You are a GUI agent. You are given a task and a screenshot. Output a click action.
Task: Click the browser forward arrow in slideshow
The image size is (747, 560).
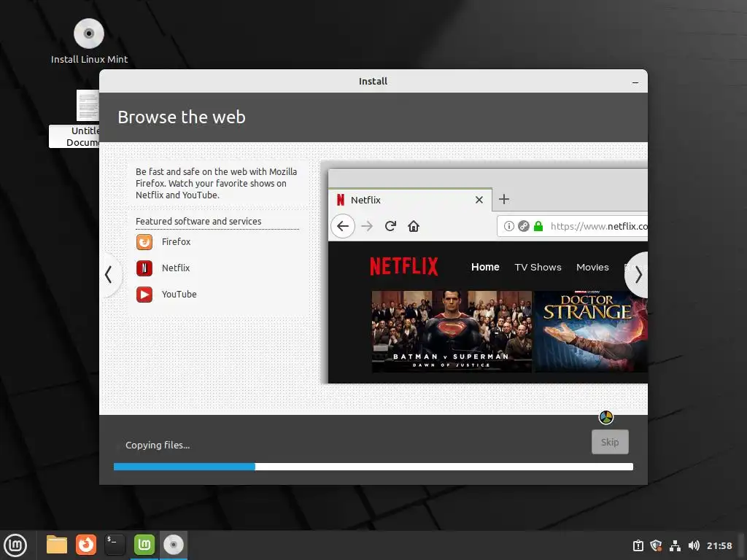[x=367, y=226]
